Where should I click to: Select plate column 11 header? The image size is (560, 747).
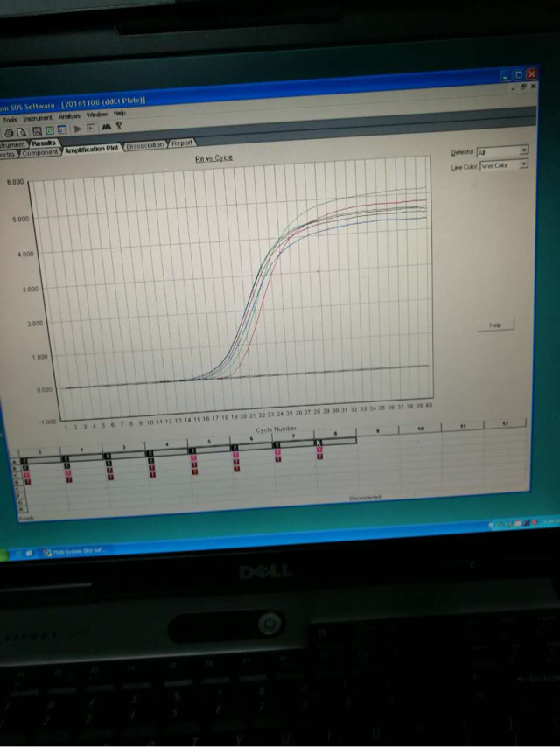coord(463,426)
